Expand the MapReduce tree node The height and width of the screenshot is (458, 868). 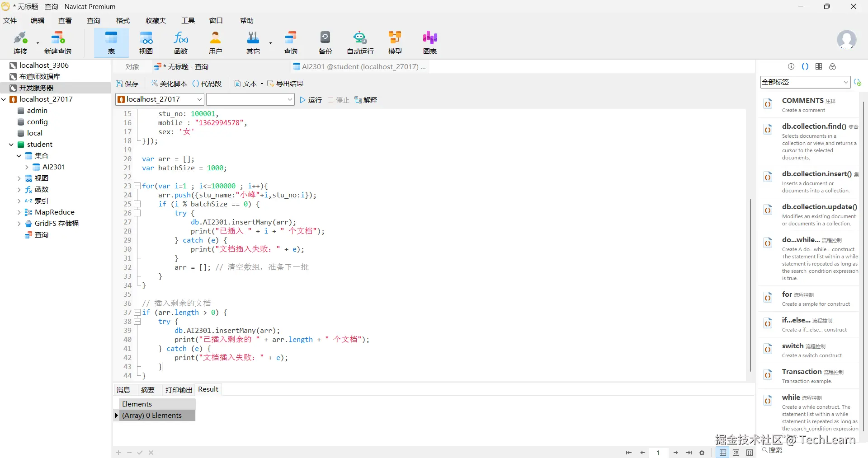[19, 212]
